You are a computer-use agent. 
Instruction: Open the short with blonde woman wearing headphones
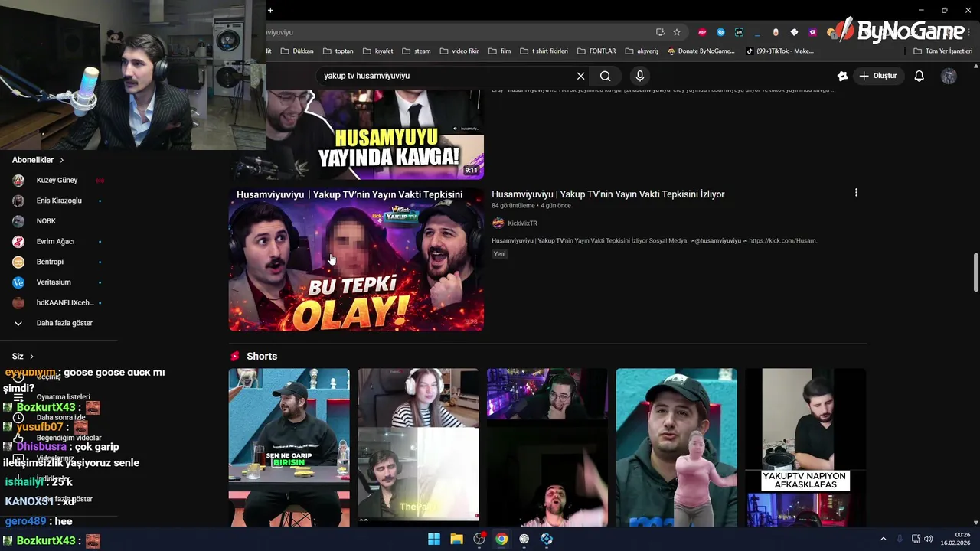418,448
